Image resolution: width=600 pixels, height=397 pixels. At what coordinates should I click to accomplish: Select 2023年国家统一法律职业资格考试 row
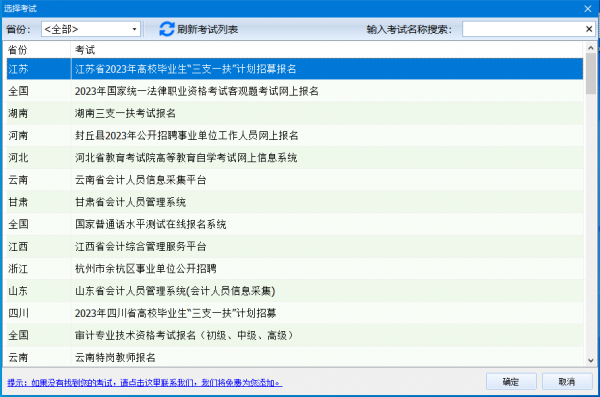(295, 91)
